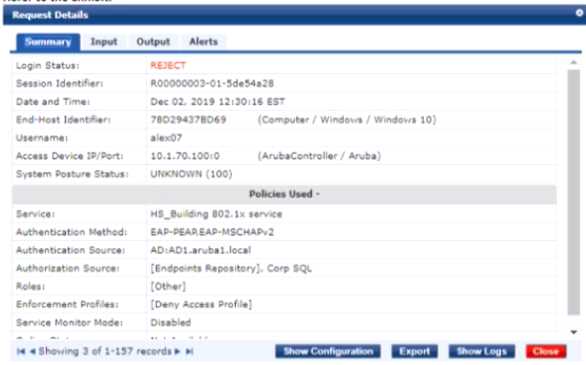Click the REJECT login status value
Viewport: 586px width, 365px height.
tap(168, 66)
